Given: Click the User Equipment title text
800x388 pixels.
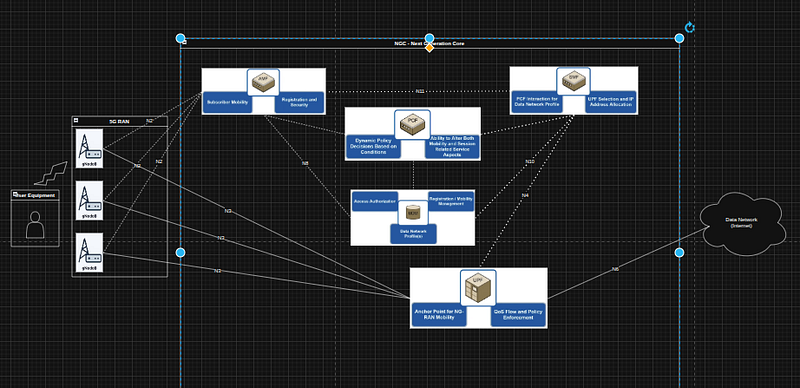Looking at the screenshot, I should point(36,195).
